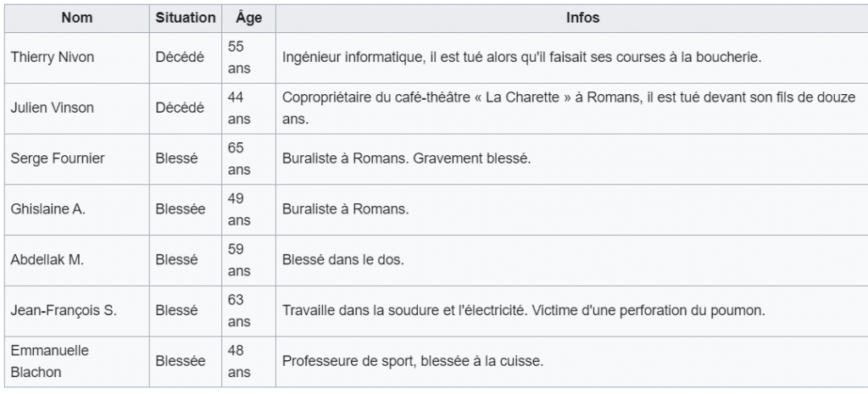This screenshot has height=394, width=868.
Task: Select the Thierry Nivon name cell
Action: [77, 58]
